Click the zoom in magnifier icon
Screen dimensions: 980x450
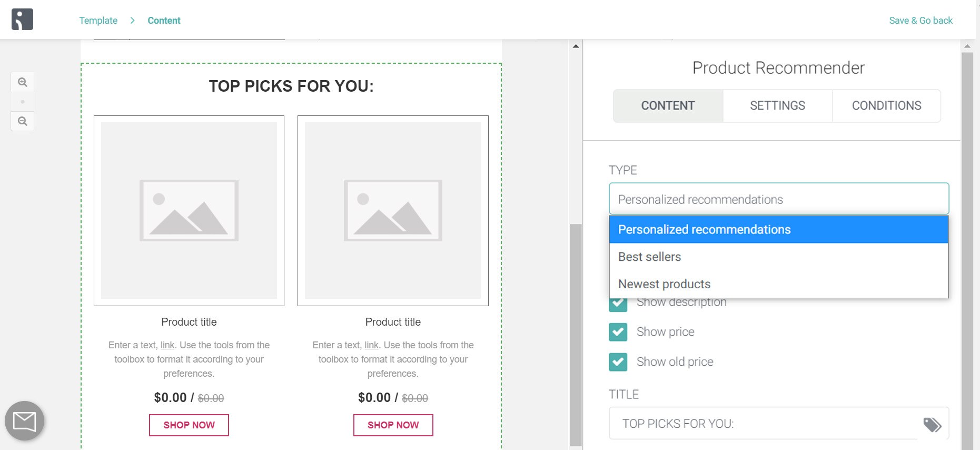(22, 82)
